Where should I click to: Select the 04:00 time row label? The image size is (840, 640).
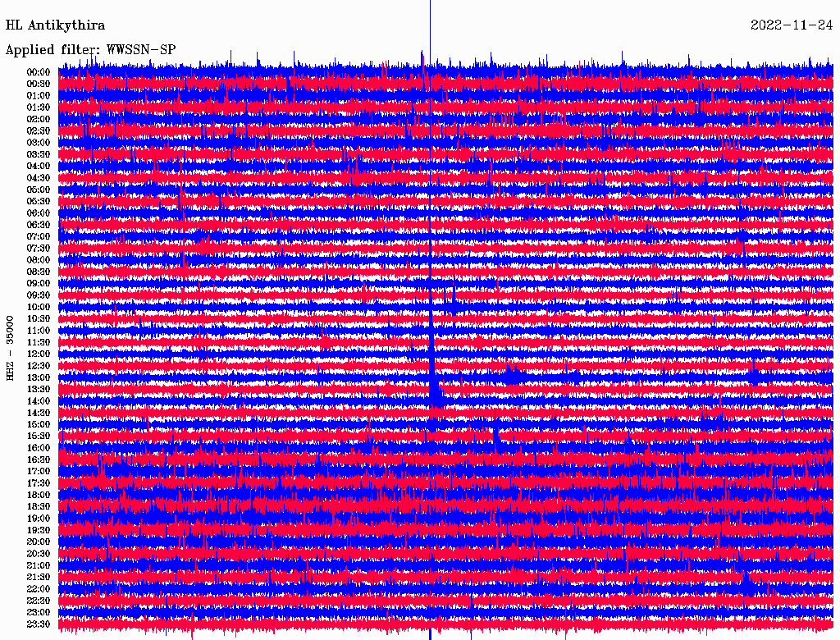(38, 167)
